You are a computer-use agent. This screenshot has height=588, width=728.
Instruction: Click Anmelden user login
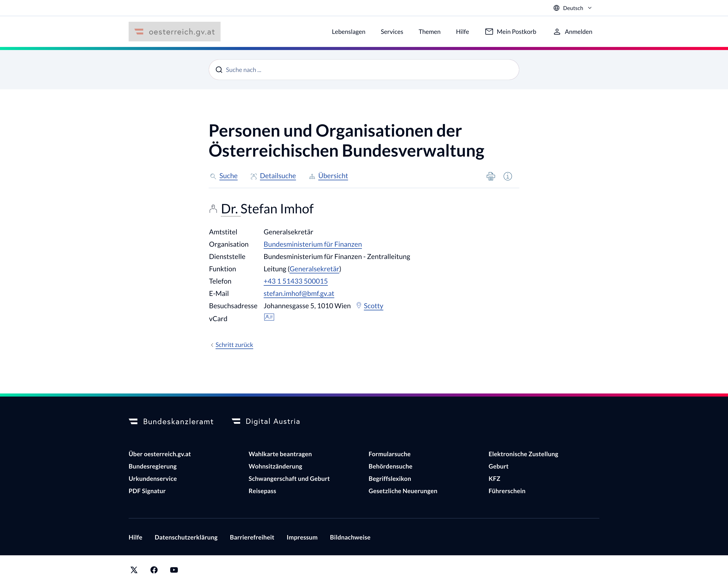573,32
